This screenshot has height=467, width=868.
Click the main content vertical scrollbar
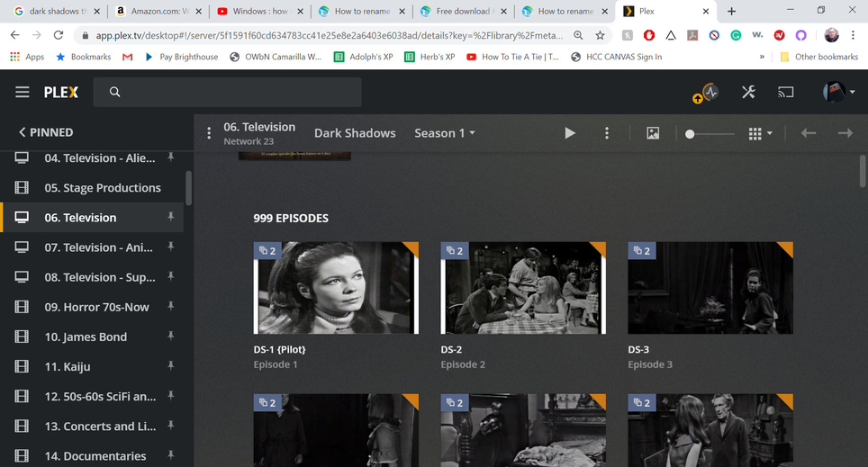(x=863, y=171)
